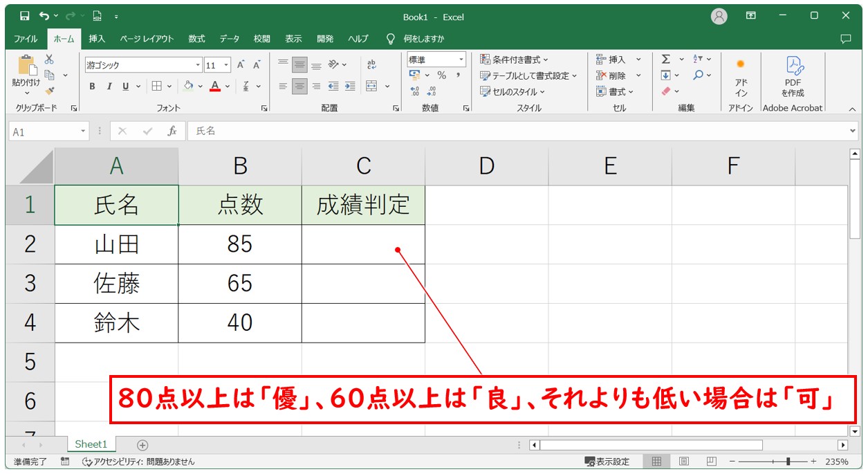The image size is (868, 474).
Task: Apply percent style to the cell
Action: click(441, 75)
